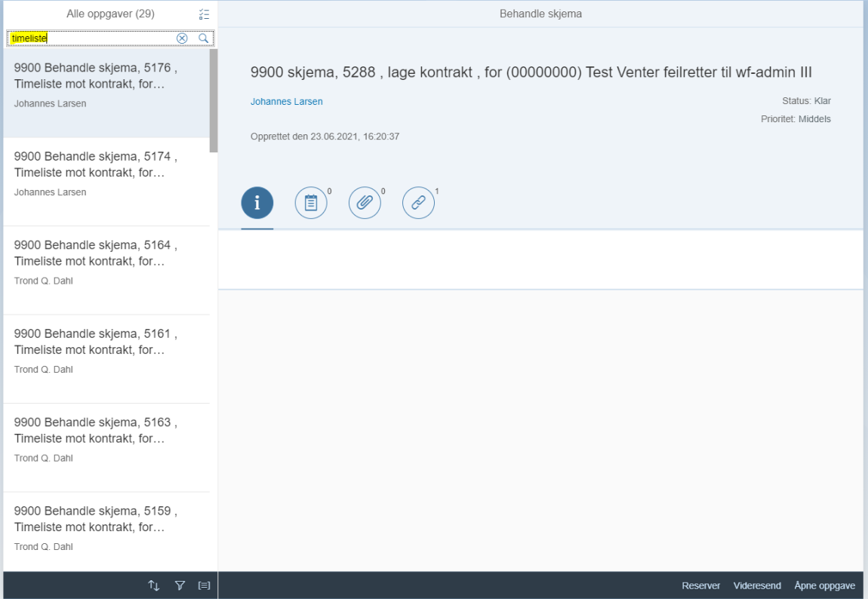Open the group icon in list footer
This screenshot has width=868, height=599.
(205, 585)
